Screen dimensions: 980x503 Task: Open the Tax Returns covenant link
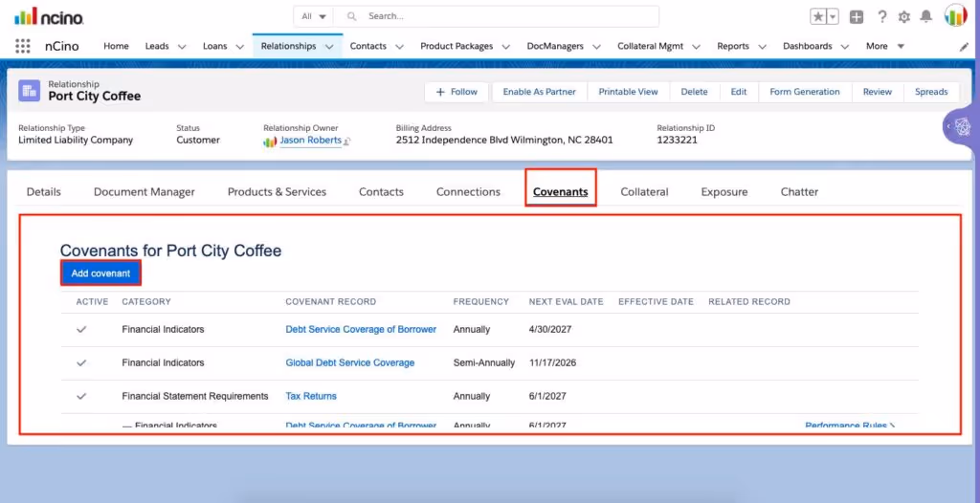tap(311, 396)
